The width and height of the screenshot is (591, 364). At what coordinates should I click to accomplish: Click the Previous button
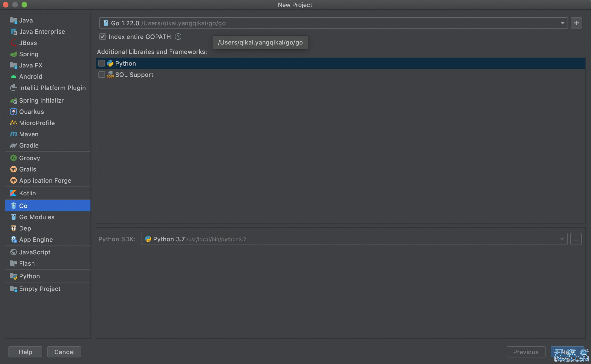526,352
